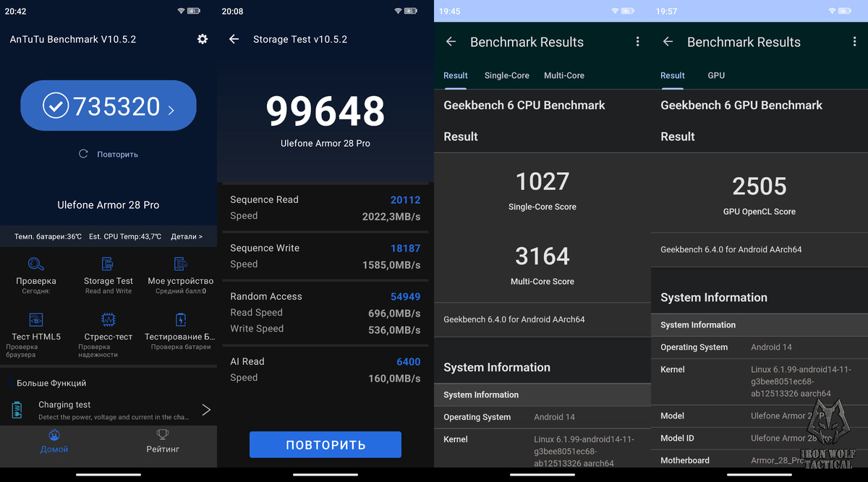This screenshot has width=868, height=482.
Task: Open the Storage Test icon on the AnTuTu home screen
Action: coord(108,264)
